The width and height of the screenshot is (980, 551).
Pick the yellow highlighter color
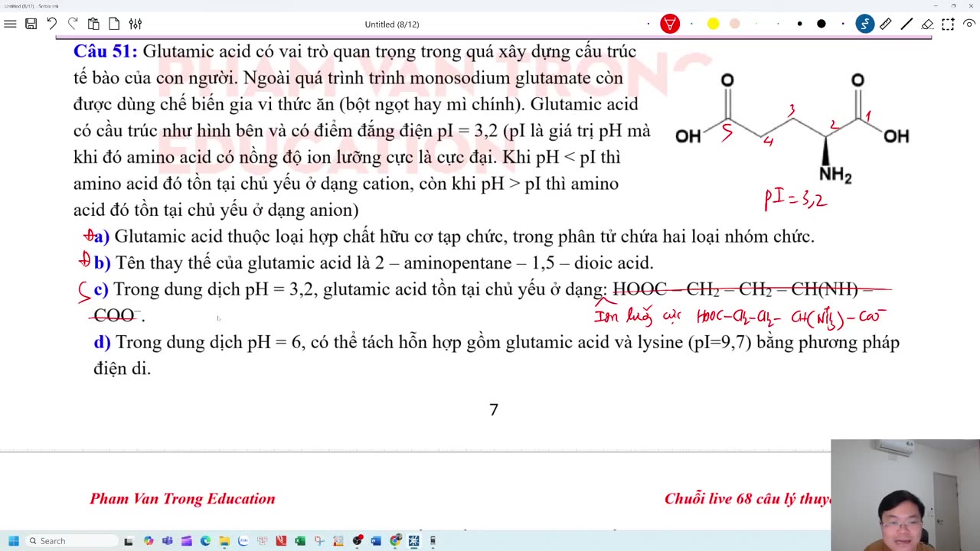tap(713, 24)
